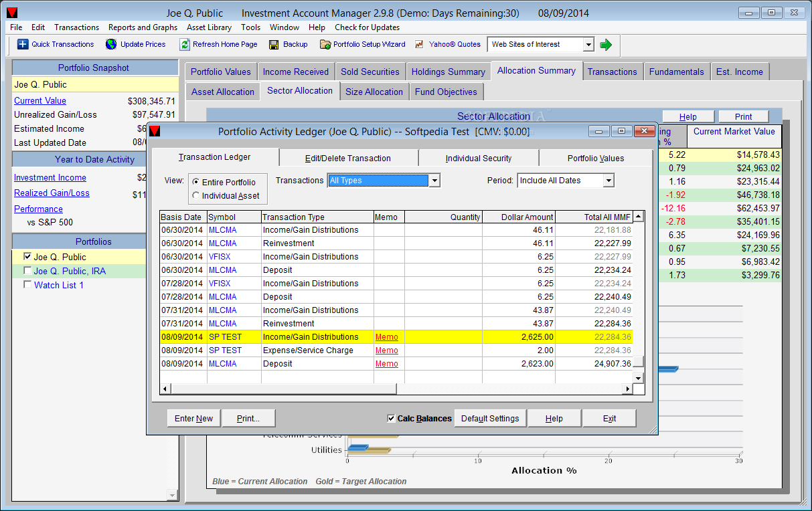812x511 pixels.
Task: Open the Period Include All Dates dropdown
Action: (608, 181)
